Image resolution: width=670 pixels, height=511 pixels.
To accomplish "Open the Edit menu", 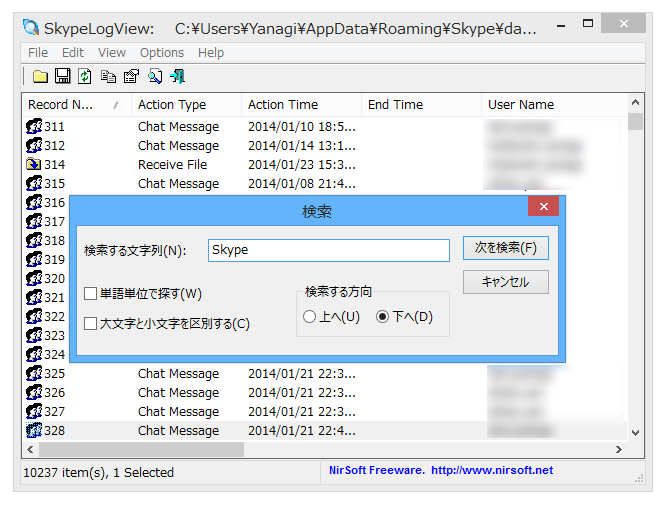I will pyautogui.click(x=73, y=53).
